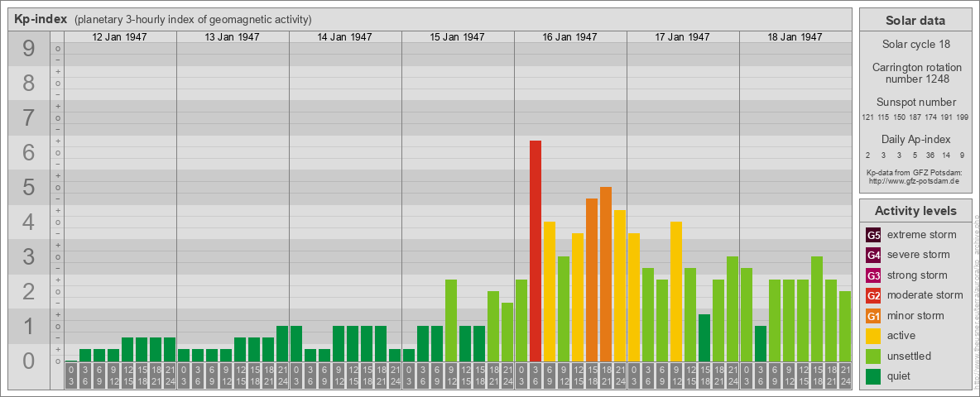The height and width of the screenshot is (397, 980).
Task: Click the '17 Jan 1947' date header
Action: pyautogui.click(x=682, y=37)
